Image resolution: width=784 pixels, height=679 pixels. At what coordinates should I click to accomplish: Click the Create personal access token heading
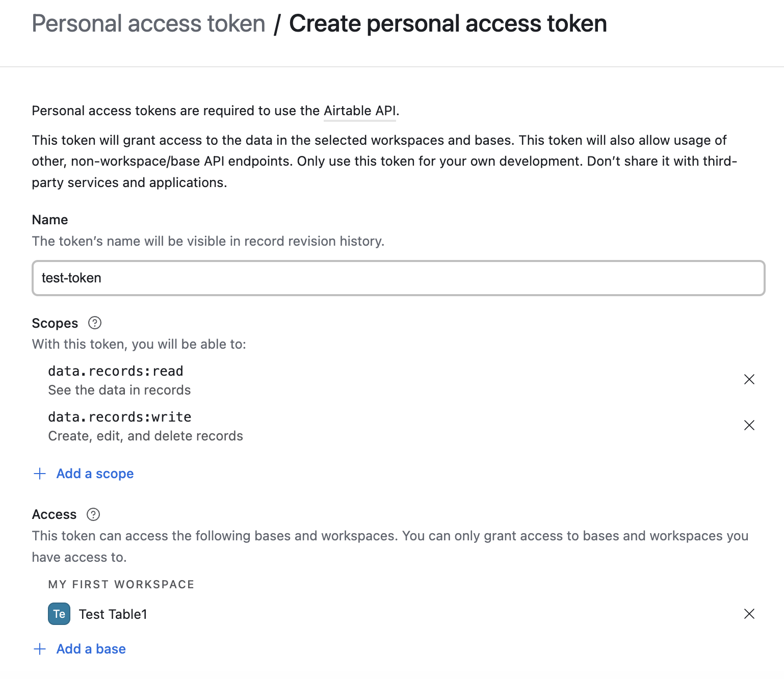(448, 23)
